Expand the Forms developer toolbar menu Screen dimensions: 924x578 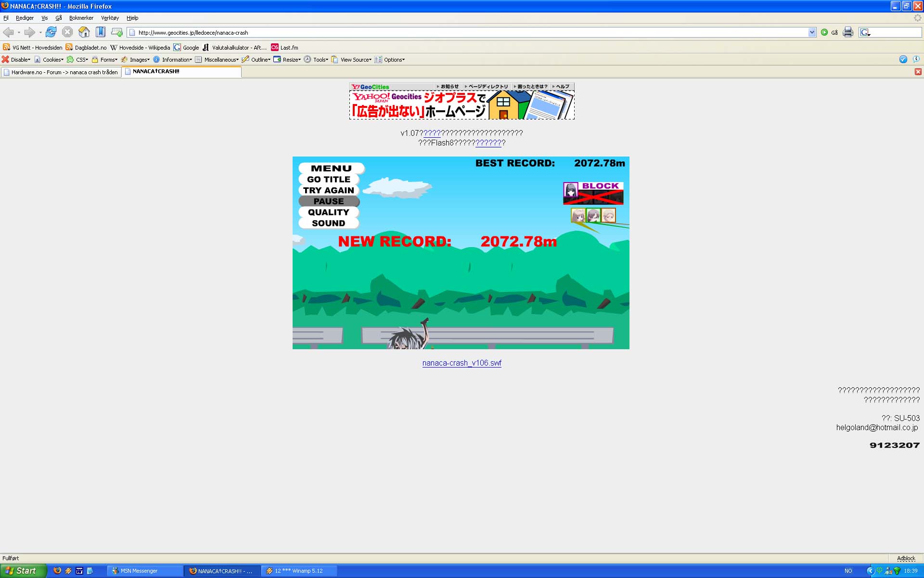[104, 60]
